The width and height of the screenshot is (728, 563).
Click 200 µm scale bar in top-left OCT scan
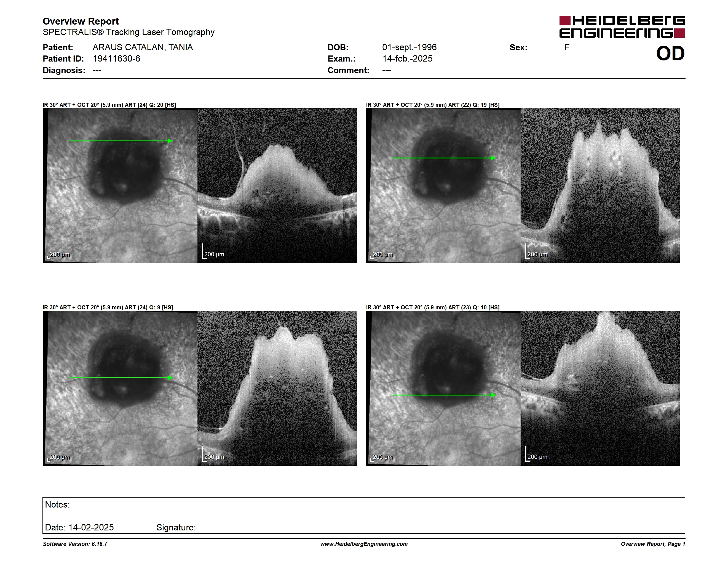click(213, 251)
